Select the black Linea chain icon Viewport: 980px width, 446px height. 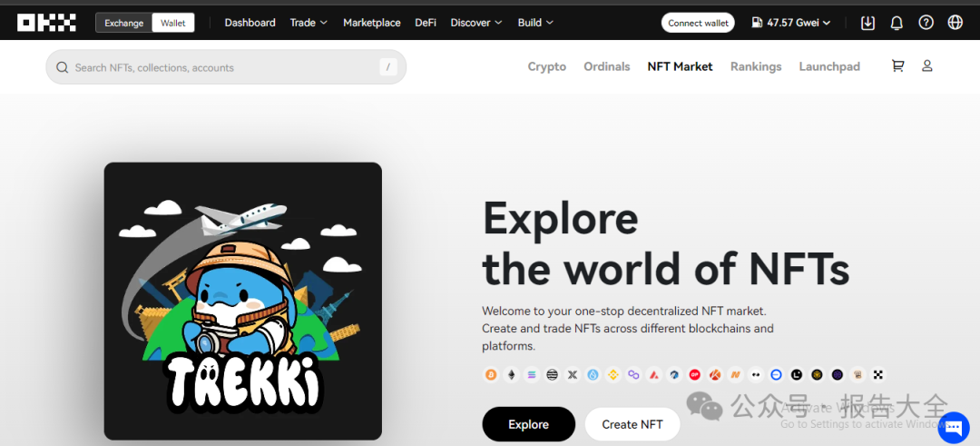point(797,374)
